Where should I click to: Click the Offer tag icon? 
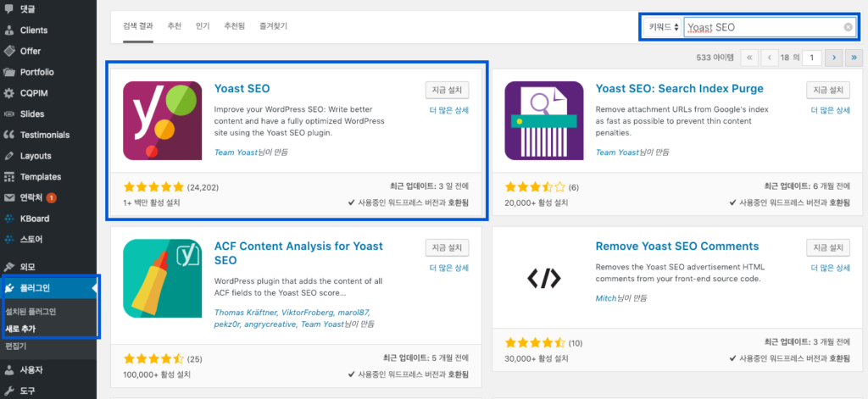(x=8, y=51)
